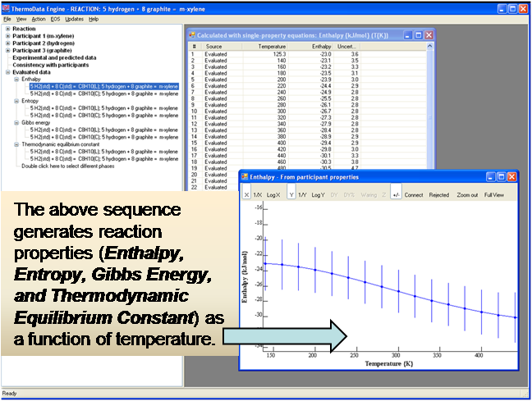This screenshot has height=401, width=532.
Task: Toggle the Y axis button in plot toolbar
Action: tap(291, 194)
